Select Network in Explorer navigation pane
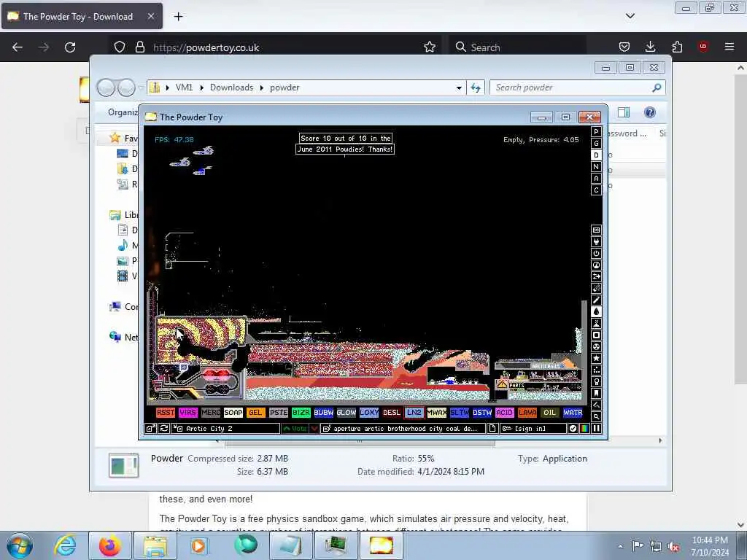 tap(123, 337)
